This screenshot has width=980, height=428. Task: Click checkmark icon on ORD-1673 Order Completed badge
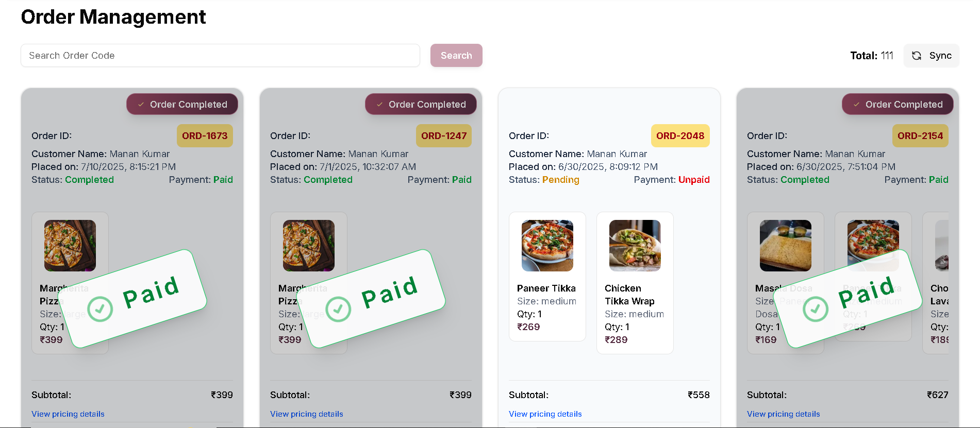coord(141,105)
